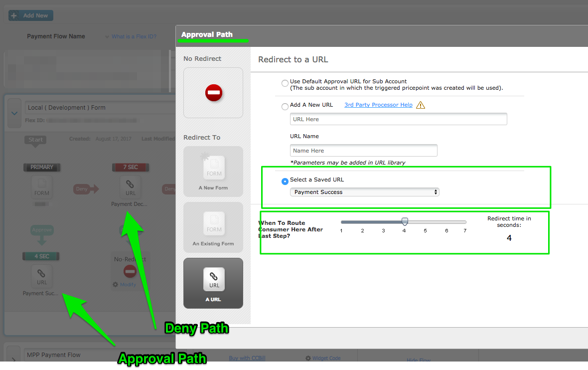Click the PRIMARY FORM icon in flow
The width and height of the screenshot is (588, 370).
(42, 187)
